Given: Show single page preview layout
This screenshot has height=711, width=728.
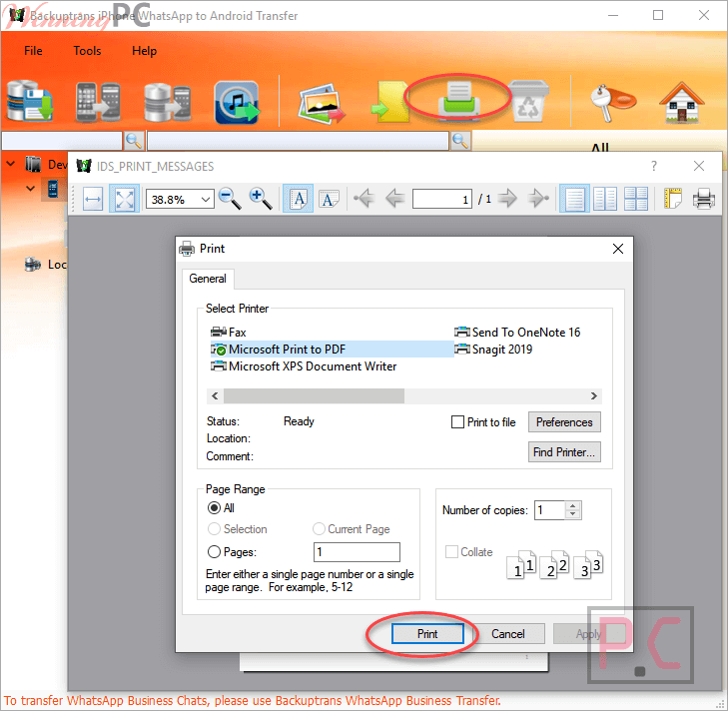Looking at the screenshot, I should pos(574,199).
